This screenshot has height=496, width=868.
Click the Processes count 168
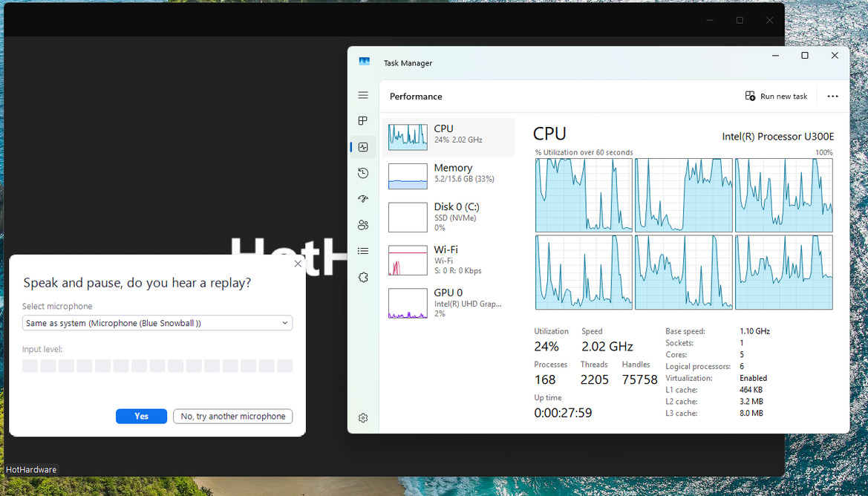[x=545, y=379]
